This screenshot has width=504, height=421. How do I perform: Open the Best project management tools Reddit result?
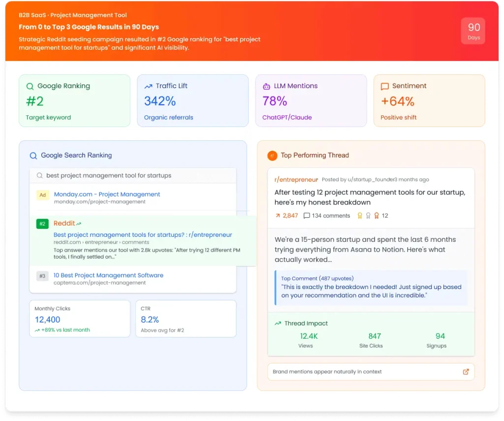(143, 235)
